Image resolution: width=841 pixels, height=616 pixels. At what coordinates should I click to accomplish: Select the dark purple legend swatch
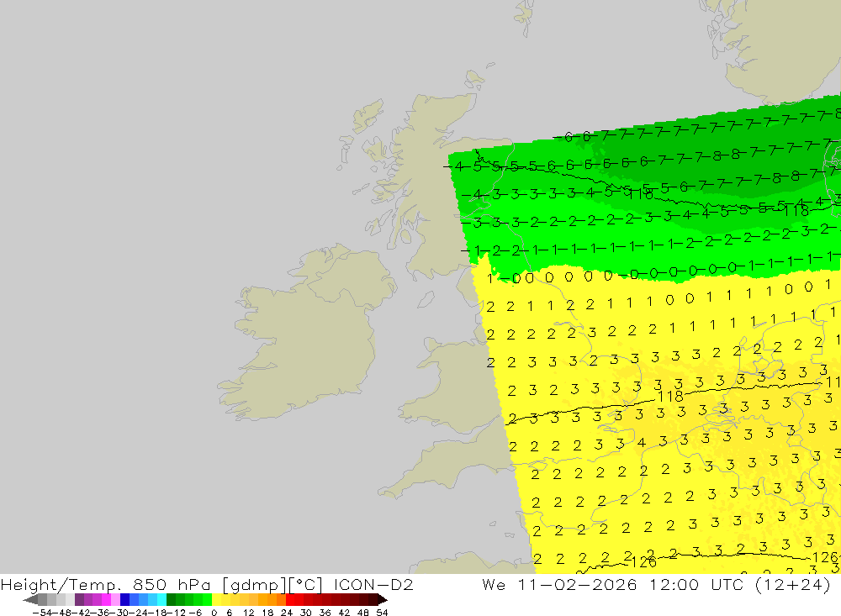tap(79, 600)
